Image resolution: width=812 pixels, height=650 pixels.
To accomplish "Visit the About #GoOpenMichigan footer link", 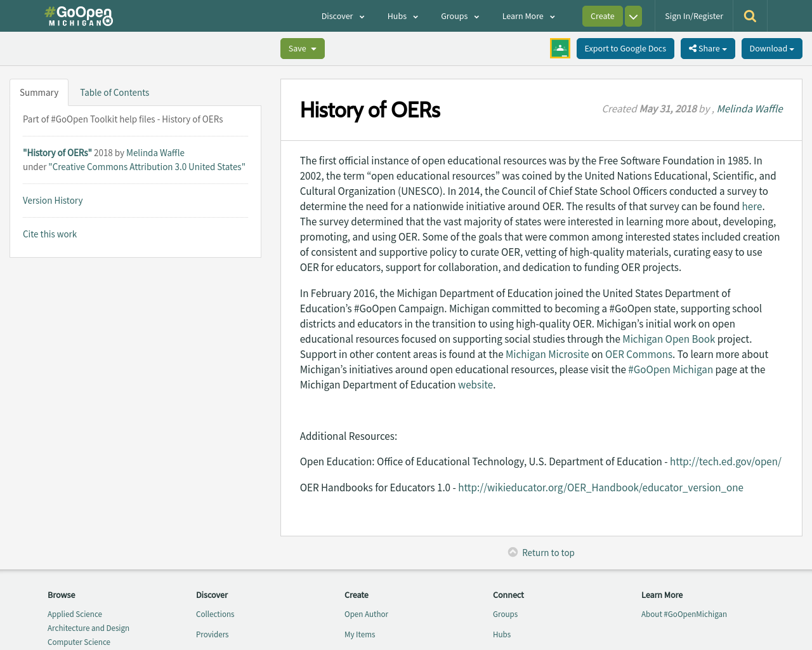I will 684,614.
